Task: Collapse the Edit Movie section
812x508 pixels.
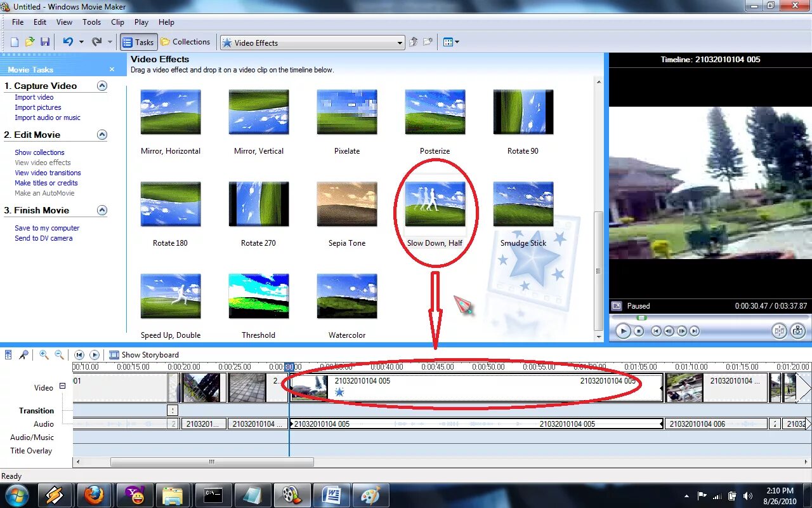Action: pyautogui.click(x=102, y=135)
